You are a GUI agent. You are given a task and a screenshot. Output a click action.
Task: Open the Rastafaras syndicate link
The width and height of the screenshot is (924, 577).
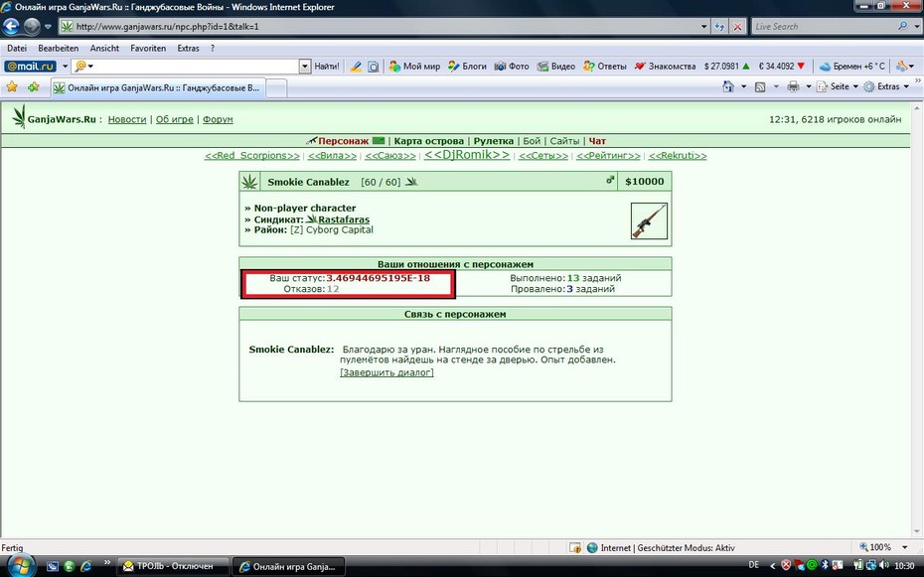(x=344, y=219)
